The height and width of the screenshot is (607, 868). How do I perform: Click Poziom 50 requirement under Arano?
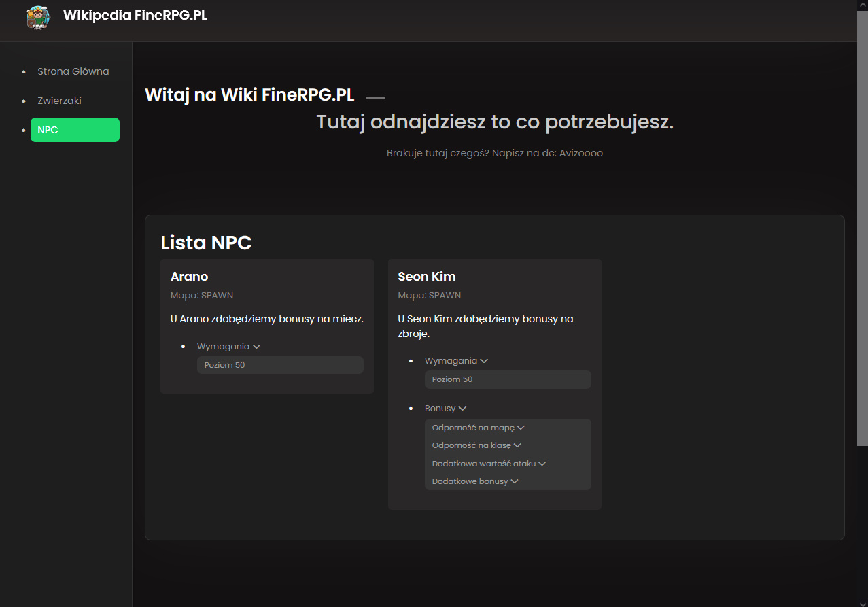(x=280, y=365)
